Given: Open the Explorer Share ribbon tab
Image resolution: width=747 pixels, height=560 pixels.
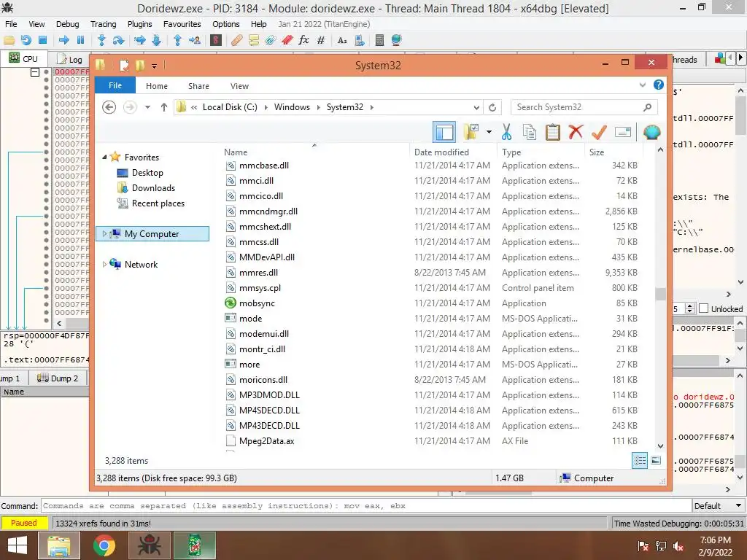Looking at the screenshot, I should click(198, 86).
